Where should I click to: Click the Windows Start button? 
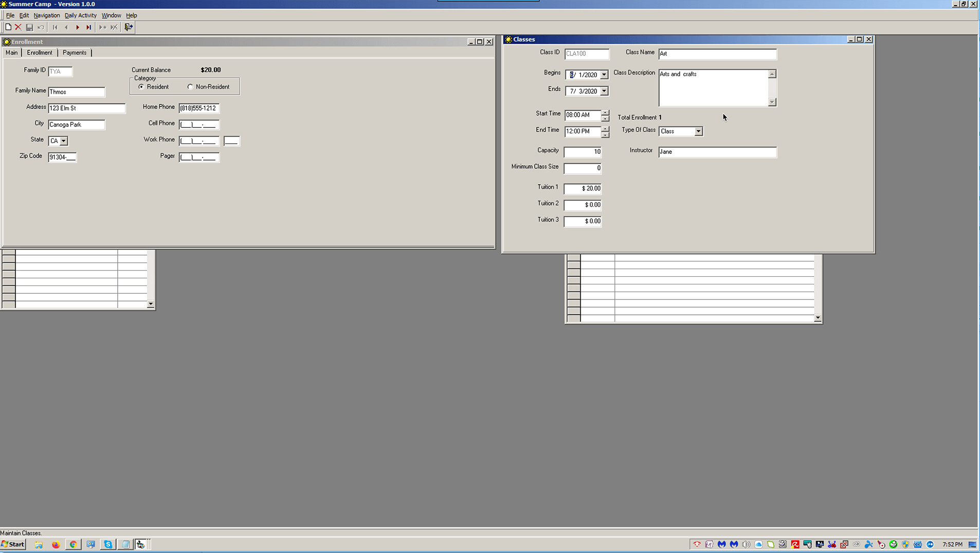coord(13,544)
